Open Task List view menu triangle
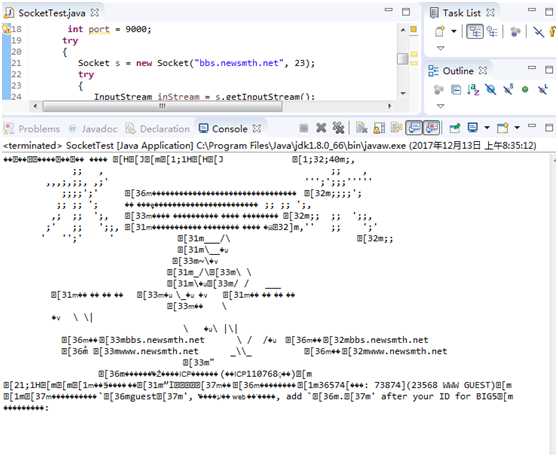Viewport: 558px width, 457px height. pyautogui.click(x=441, y=48)
